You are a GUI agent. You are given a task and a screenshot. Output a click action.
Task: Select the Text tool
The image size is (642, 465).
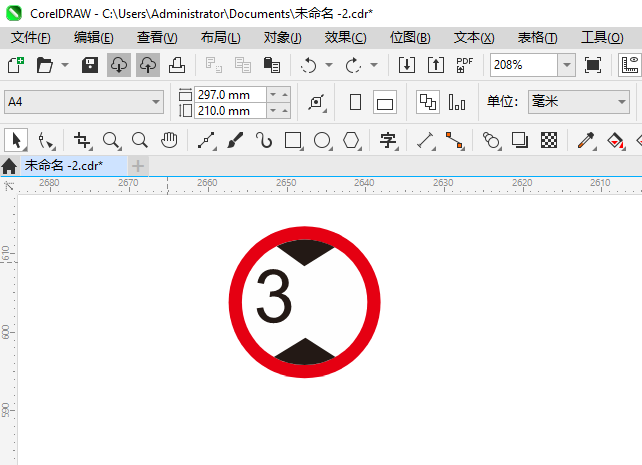[388, 140]
